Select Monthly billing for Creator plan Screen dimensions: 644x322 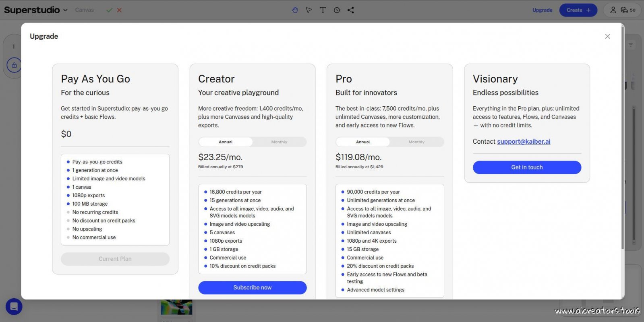click(x=279, y=142)
